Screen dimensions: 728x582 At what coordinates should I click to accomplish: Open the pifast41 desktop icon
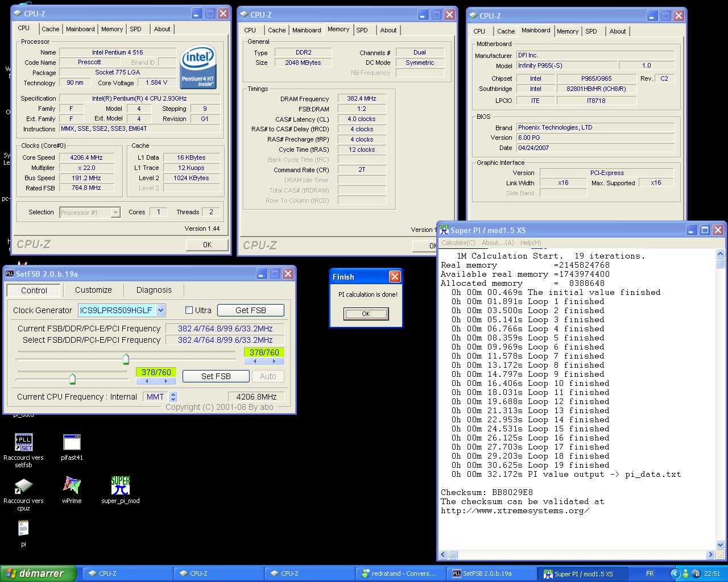[72, 447]
